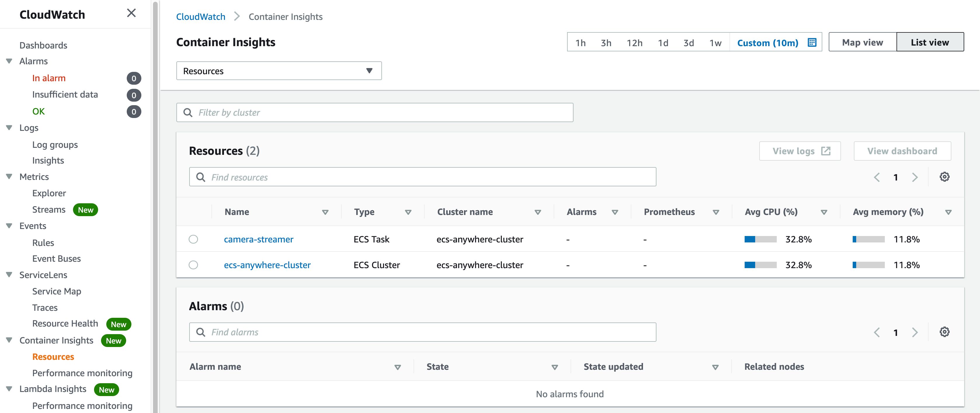Sort by Avg CPU (%) column arrow
The width and height of the screenshot is (980, 413).
point(824,212)
